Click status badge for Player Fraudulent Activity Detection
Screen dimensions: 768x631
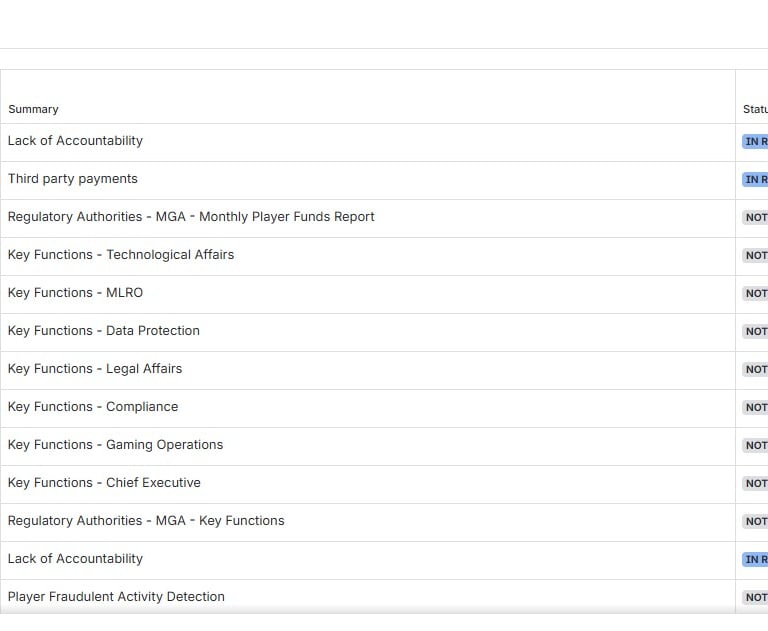[755, 598]
